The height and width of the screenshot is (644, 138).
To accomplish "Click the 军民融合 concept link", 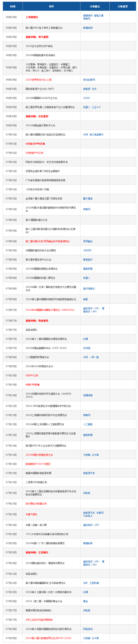I will pyautogui.click(x=88, y=241).
